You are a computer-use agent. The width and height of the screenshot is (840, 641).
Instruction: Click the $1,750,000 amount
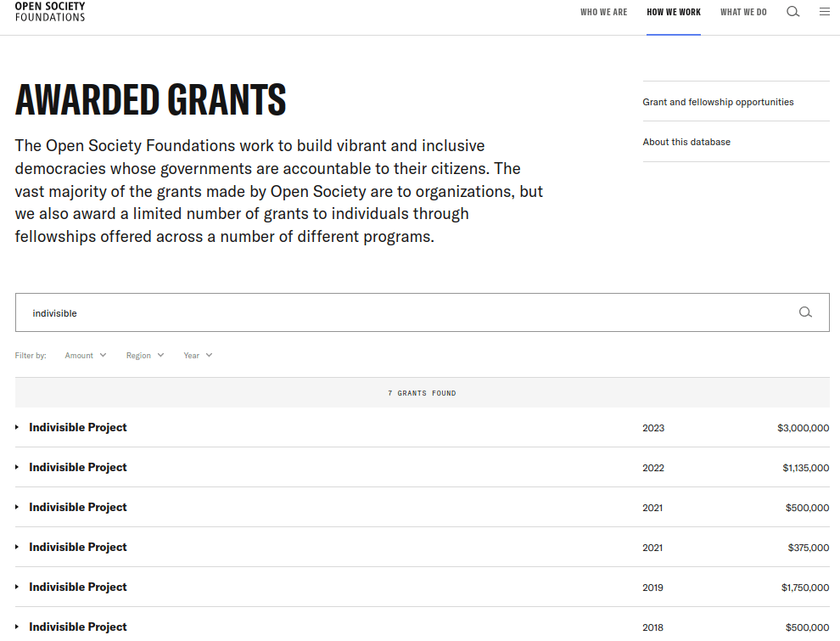click(x=805, y=588)
